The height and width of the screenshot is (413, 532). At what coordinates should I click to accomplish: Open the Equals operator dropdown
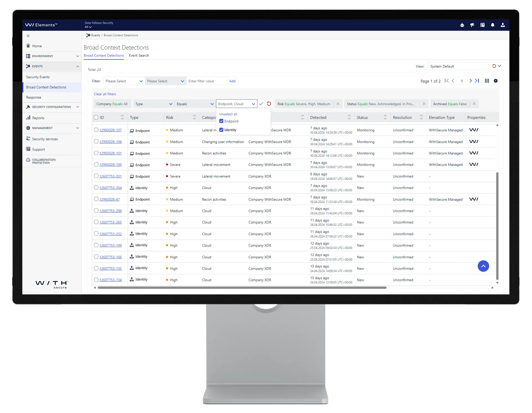tap(195, 104)
